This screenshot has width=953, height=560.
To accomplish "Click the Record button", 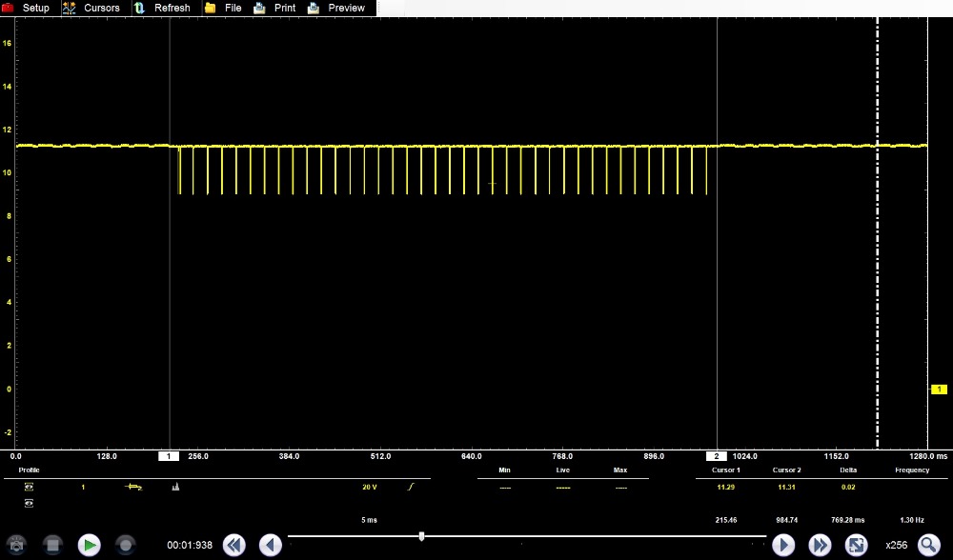I will coord(125,545).
